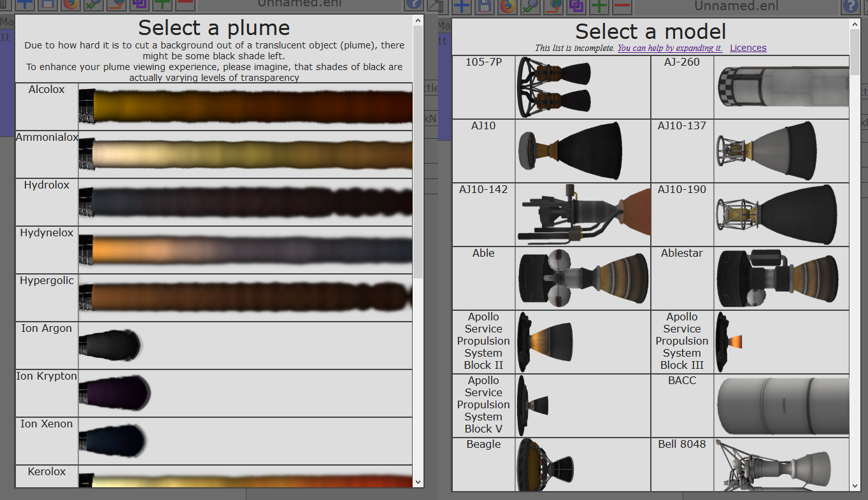Screen dimensions: 868x500
Task: Click the BACC model name
Action: (x=682, y=381)
